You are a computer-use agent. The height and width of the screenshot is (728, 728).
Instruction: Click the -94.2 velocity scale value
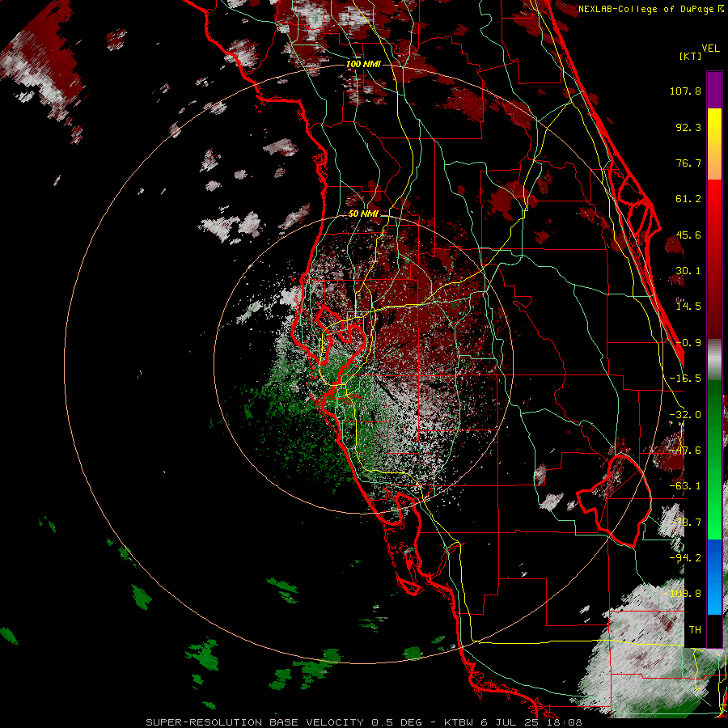click(x=685, y=558)
